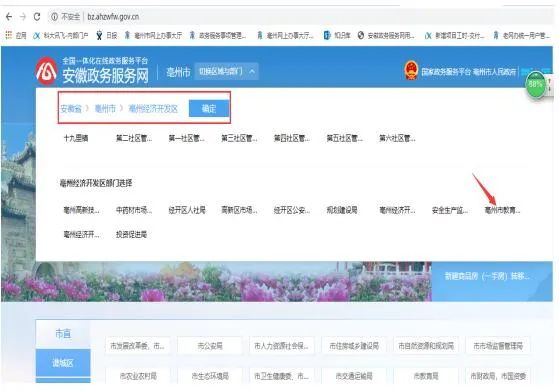Choose the 亳州市教育 department by the arrow
The width and height of the screenshot is (559, 391).
click(502, 210)
